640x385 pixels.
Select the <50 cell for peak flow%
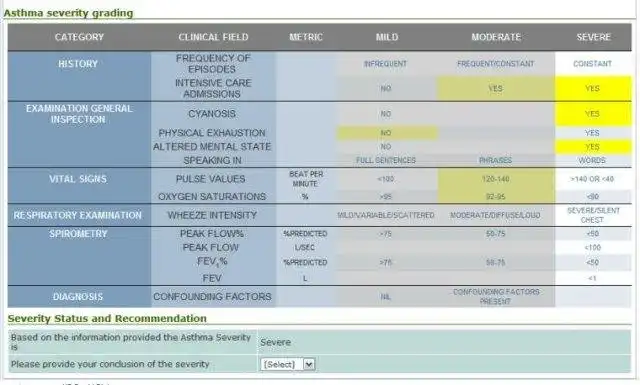(x=593, y=234)
